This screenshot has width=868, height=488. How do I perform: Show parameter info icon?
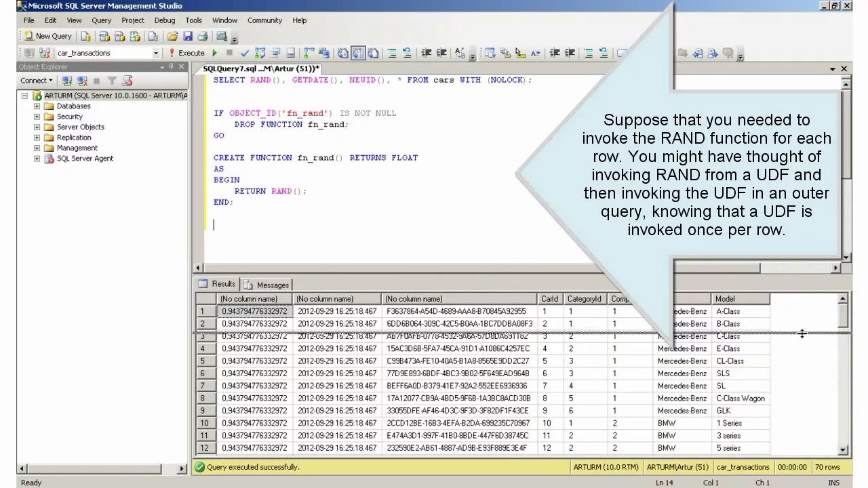[505, 53]
